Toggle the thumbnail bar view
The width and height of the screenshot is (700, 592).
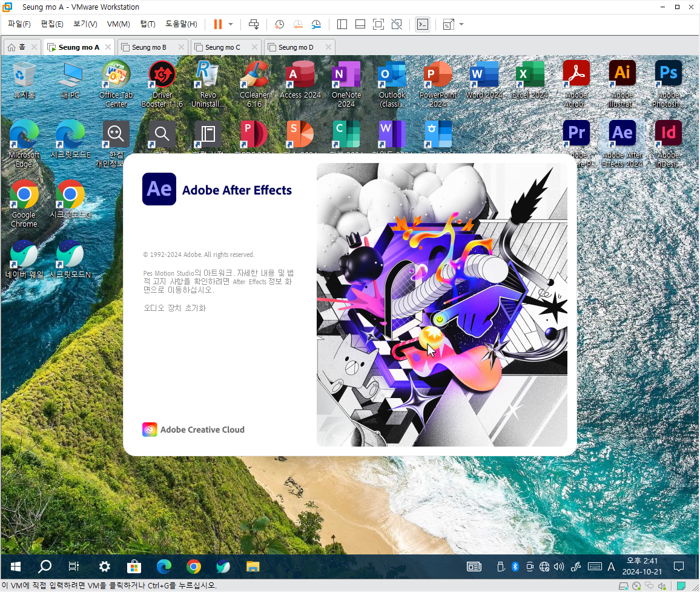[360, 24]
